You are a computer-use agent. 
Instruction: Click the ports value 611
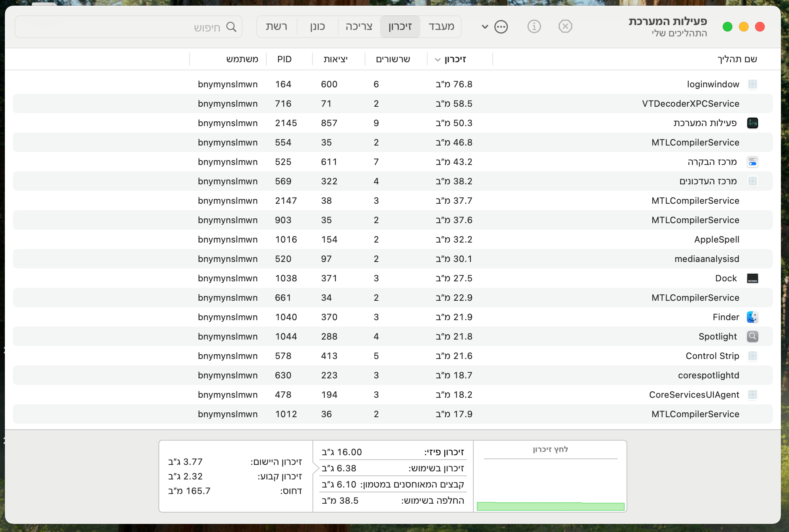pyautogui.click(x=329, y=162)
